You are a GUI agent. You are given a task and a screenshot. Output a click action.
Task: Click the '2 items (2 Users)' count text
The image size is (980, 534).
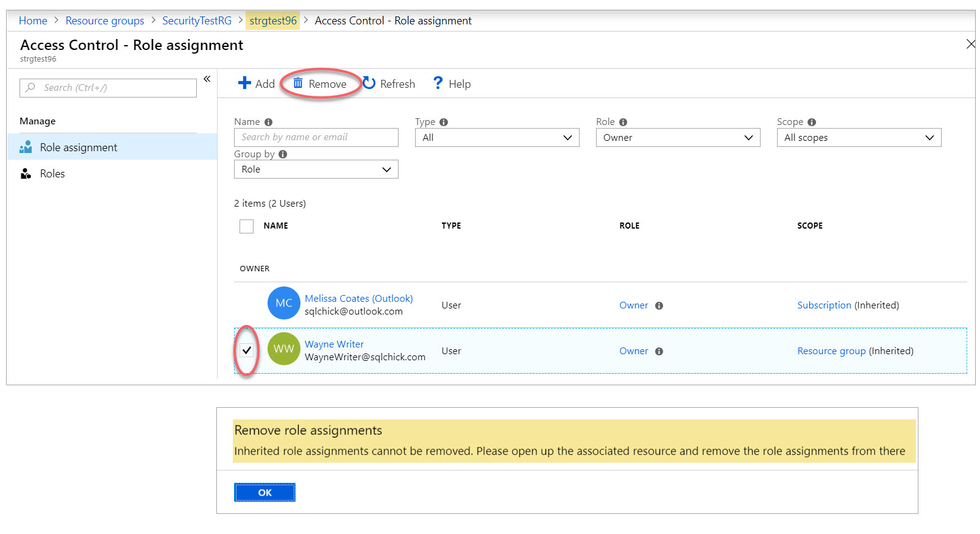click(x=270, y=204)
